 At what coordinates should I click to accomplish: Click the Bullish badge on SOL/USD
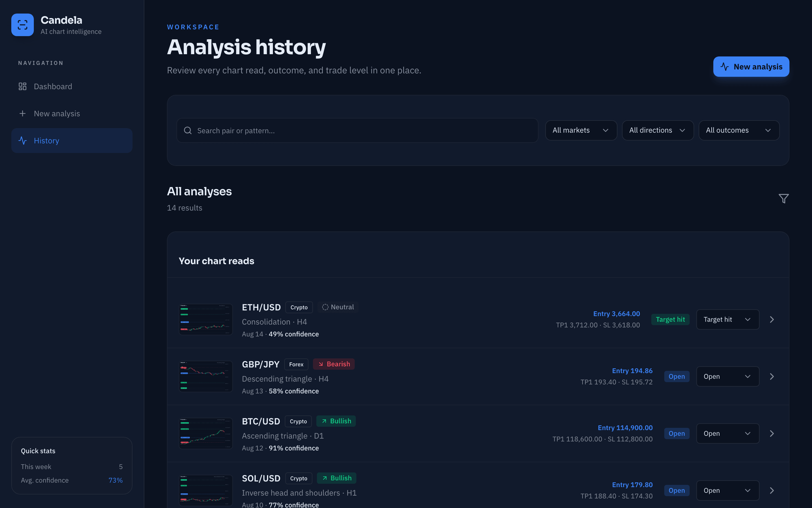pos(337,478)
